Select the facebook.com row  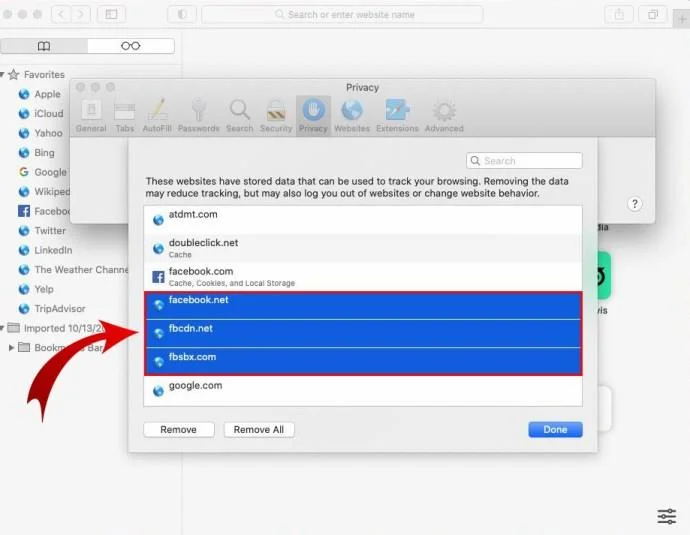pyautogui.click(x=363, y=277)
